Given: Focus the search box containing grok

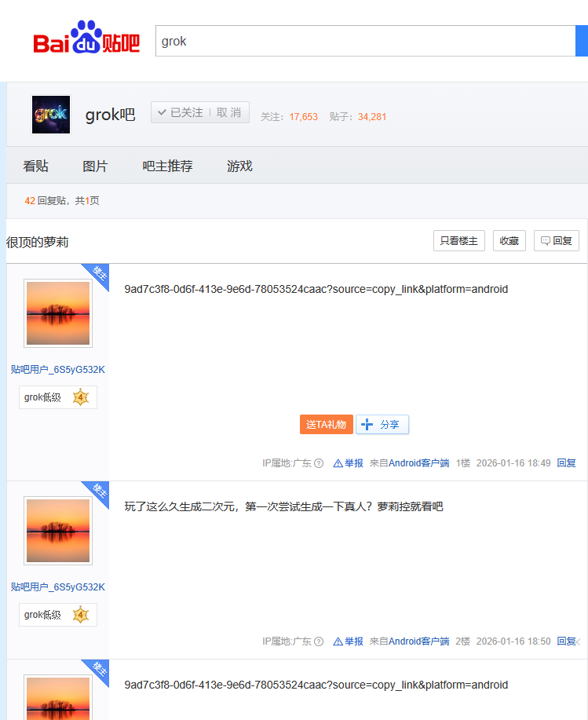Looking at the screenshot, I should (365, 41).
